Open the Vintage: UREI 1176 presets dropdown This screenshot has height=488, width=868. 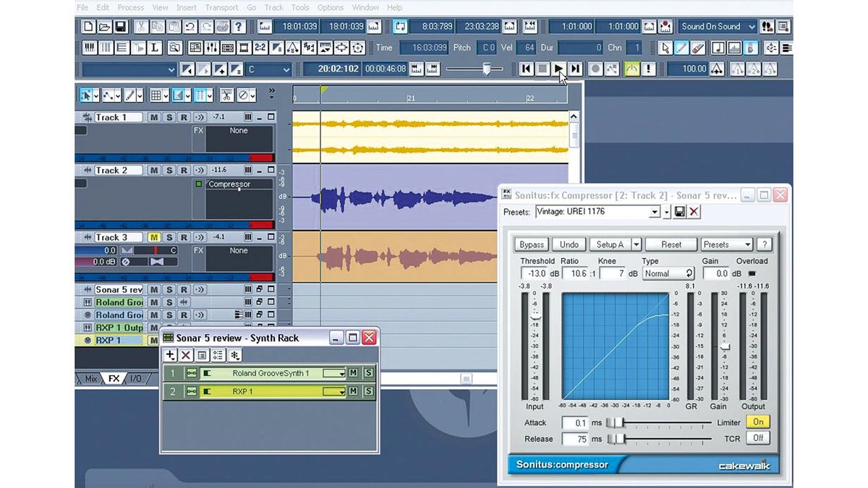655,210
